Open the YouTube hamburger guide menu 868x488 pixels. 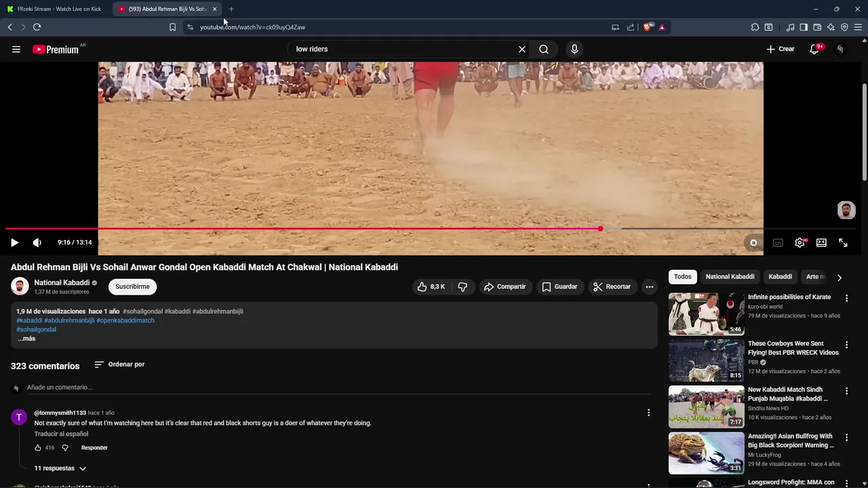16,49
